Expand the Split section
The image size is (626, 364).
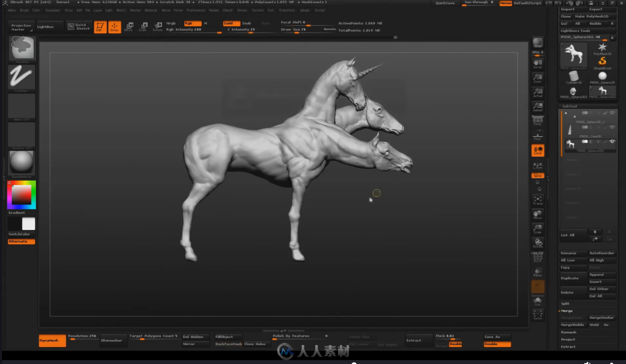[565, 304]
